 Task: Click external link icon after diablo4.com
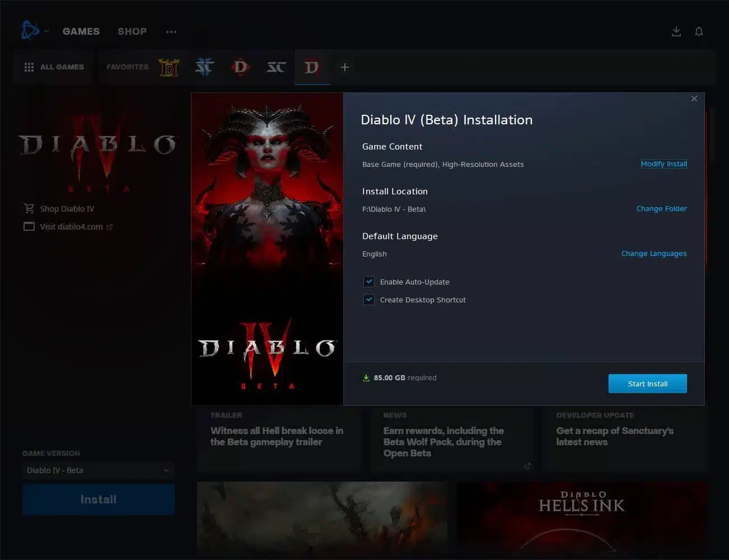[x=110, y=227]
